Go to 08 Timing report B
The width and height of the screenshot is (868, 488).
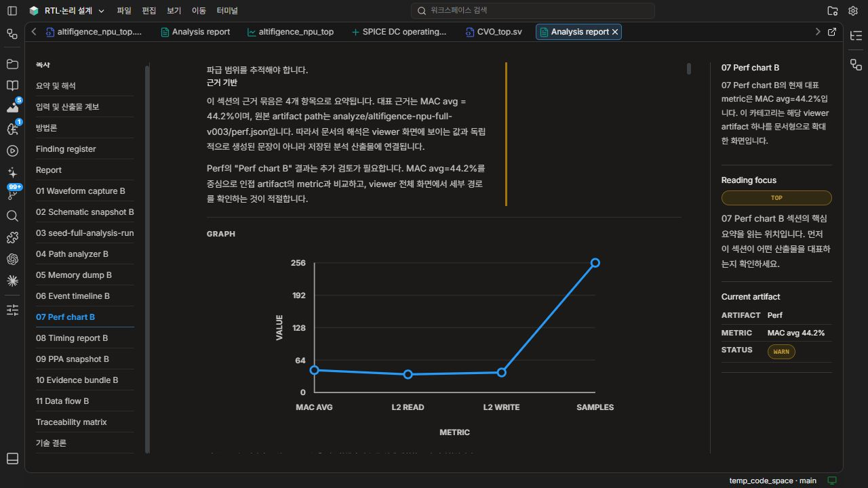coord(85,338)
